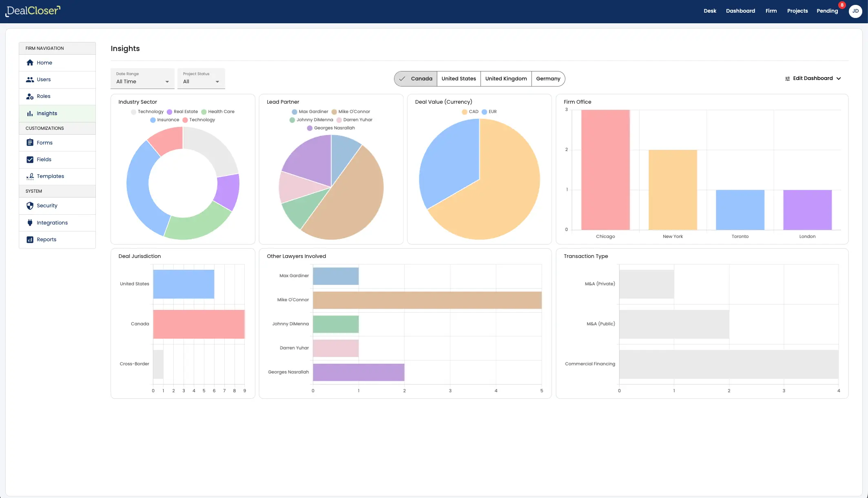
Task: Open the Project Status dropdown
Action: tap(201, 78)
